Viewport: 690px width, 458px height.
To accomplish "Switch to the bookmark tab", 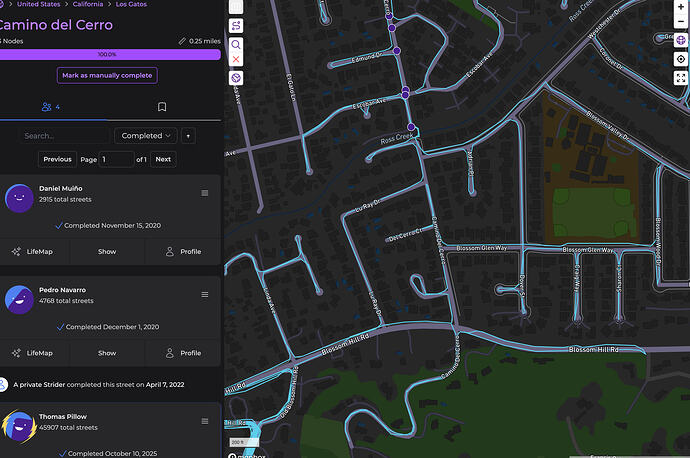I will point(162,107).
